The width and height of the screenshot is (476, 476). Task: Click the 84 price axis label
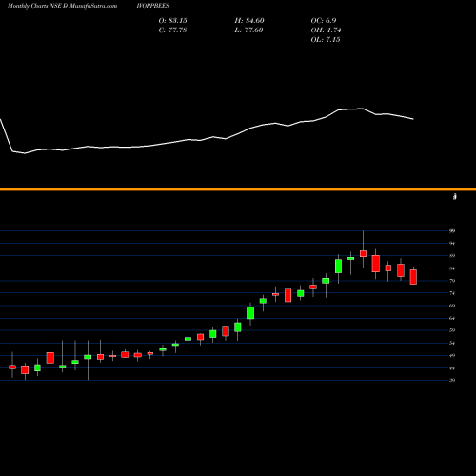[x=452, y=268]
